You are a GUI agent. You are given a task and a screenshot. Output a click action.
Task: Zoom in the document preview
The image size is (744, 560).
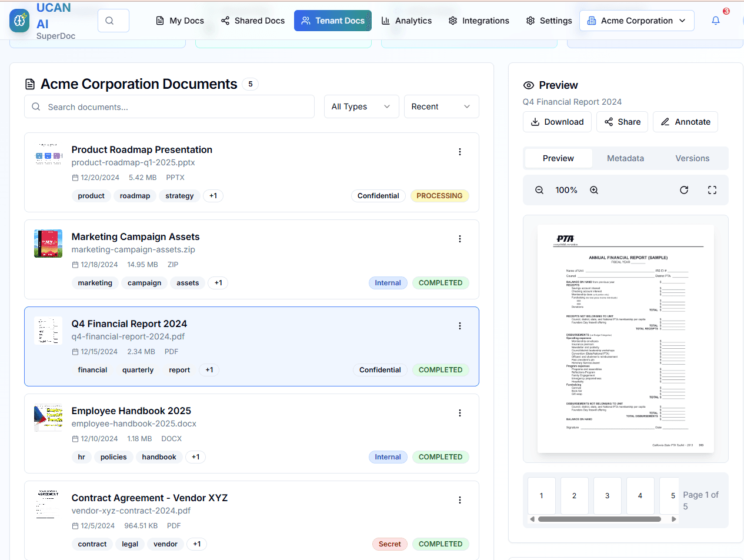(594, 190)
